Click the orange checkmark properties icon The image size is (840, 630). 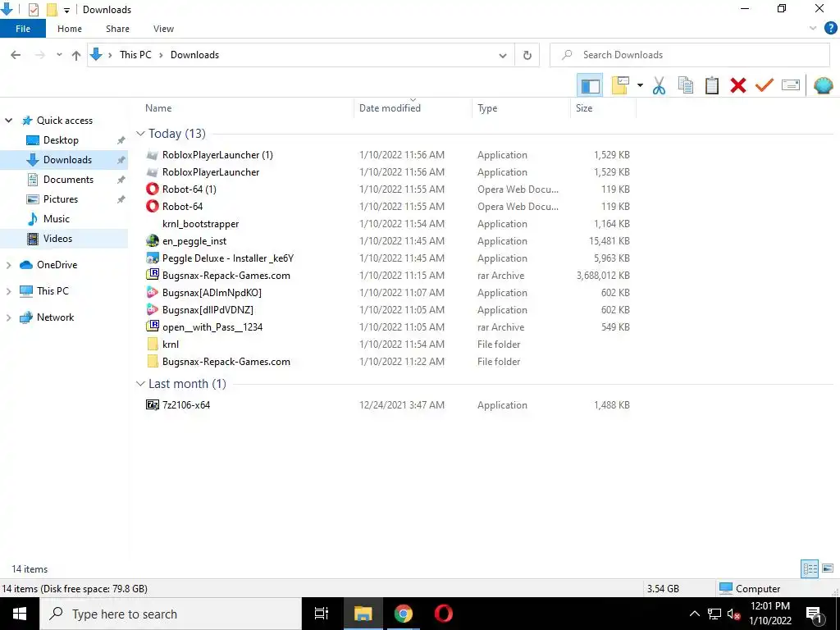pyautogui.click(x=764, y=85)
